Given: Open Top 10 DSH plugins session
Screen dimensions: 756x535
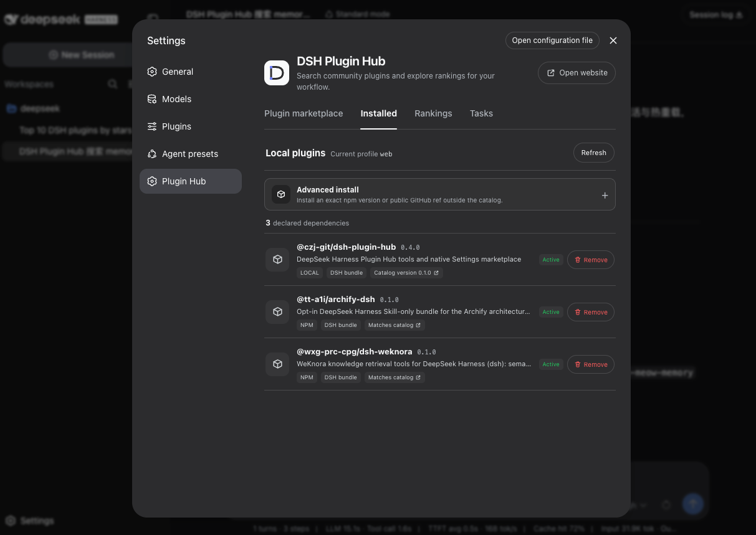Looking at the screenshot, I should (75, 130).
